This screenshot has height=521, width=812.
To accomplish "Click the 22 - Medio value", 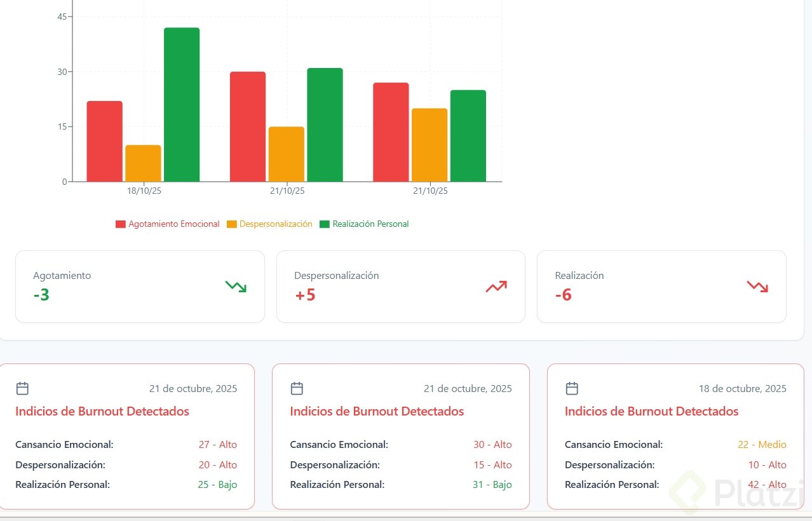I will coord(762,445).
